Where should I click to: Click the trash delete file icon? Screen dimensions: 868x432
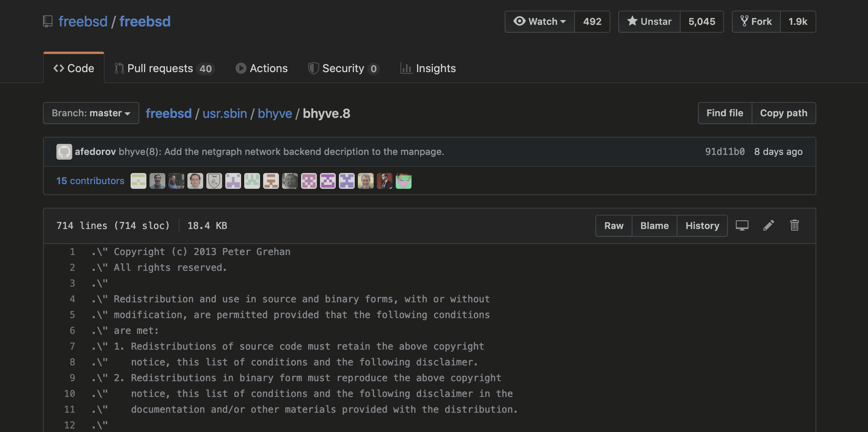coord(794,225)
